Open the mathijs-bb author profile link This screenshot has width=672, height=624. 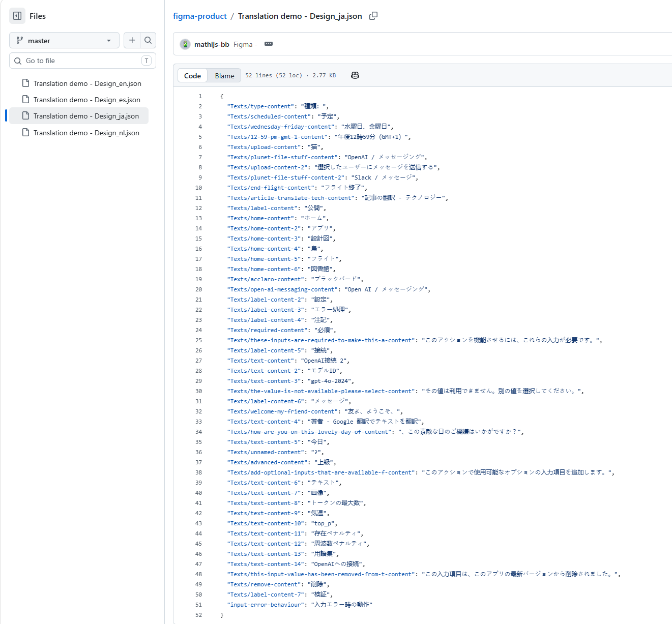pyautogui.click(x=212, y=44)
